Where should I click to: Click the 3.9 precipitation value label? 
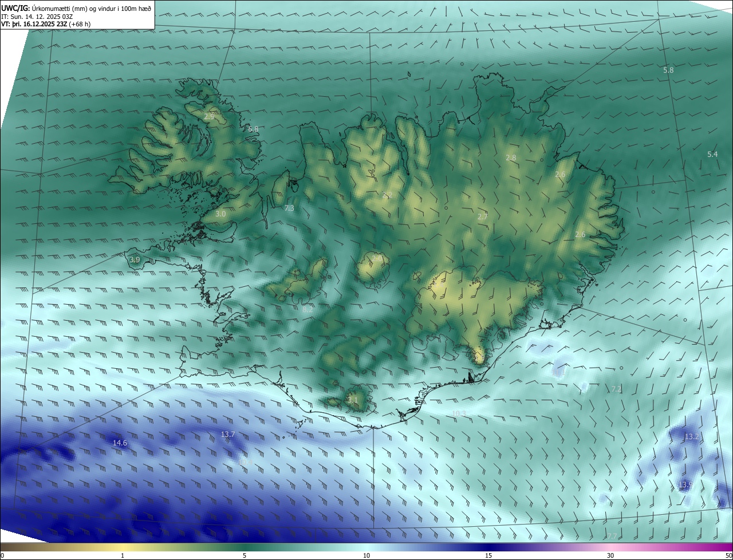coord(135,259)
